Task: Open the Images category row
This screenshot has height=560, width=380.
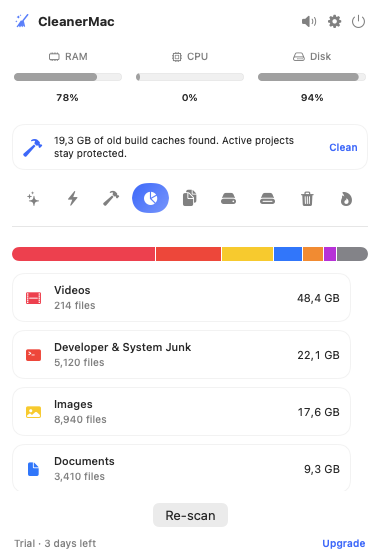Action: 181,412
